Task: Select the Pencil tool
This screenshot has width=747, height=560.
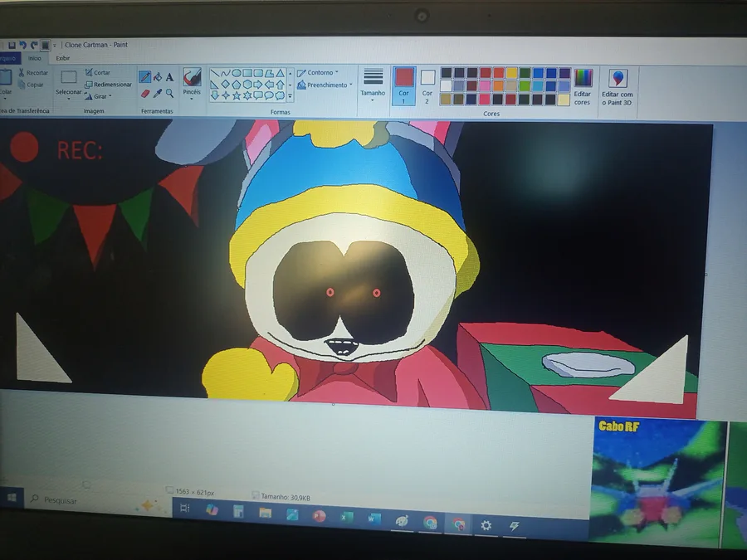Action: pyautogui.click(x=144, y=76)
